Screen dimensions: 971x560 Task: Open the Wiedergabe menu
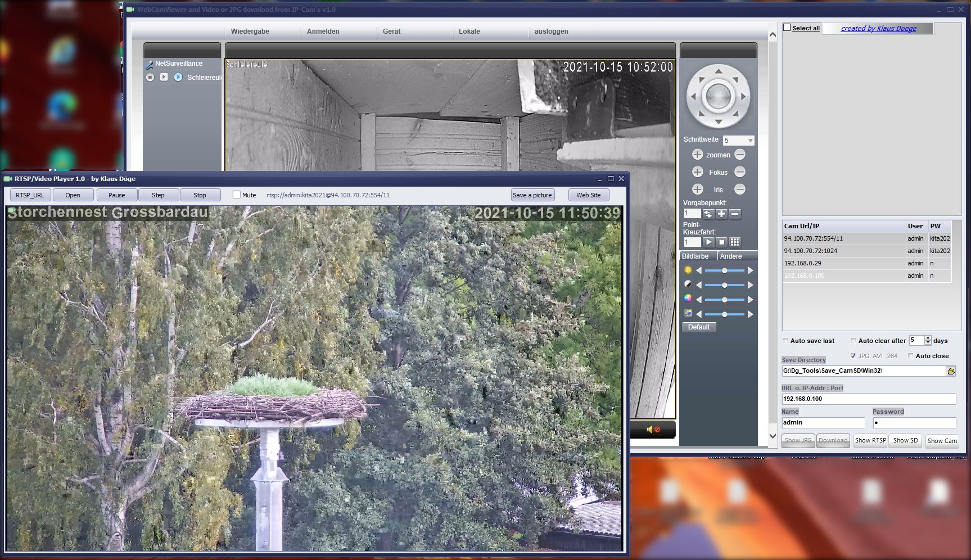tap(250, 31)
